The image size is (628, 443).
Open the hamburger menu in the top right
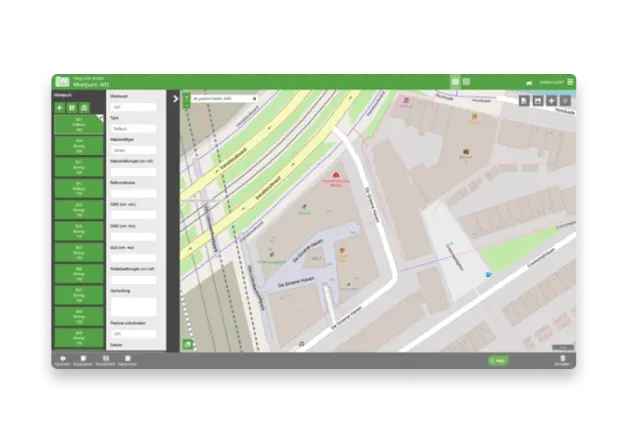pos(570,82)
